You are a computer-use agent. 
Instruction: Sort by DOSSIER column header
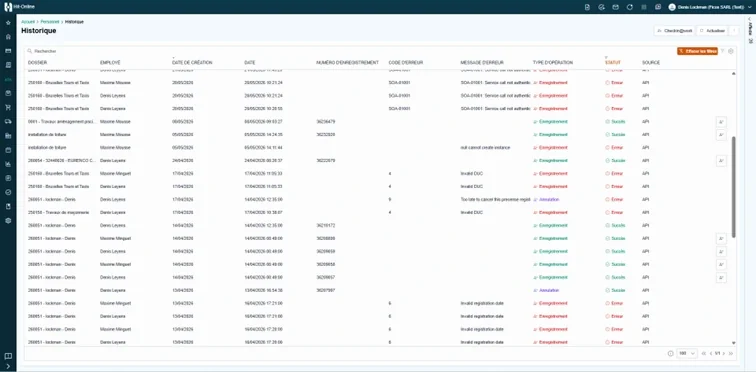(37, 63)
